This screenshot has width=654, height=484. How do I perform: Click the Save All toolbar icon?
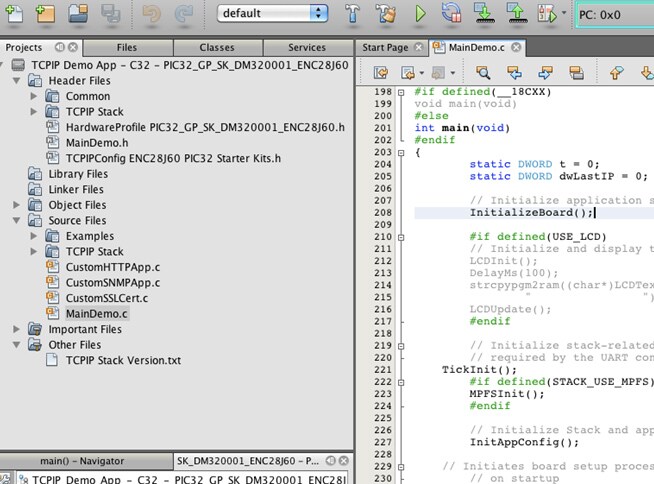[x=111, y=14]
